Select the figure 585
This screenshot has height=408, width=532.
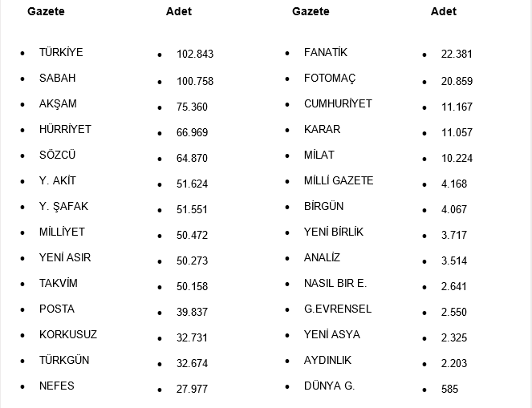click(449, 390)
